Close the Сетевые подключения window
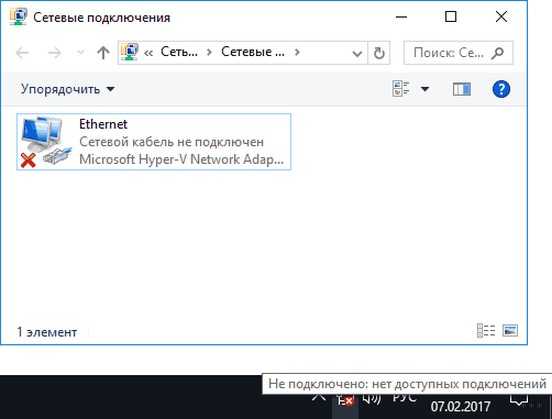This screenshot has width=552, height=419. 501,17
